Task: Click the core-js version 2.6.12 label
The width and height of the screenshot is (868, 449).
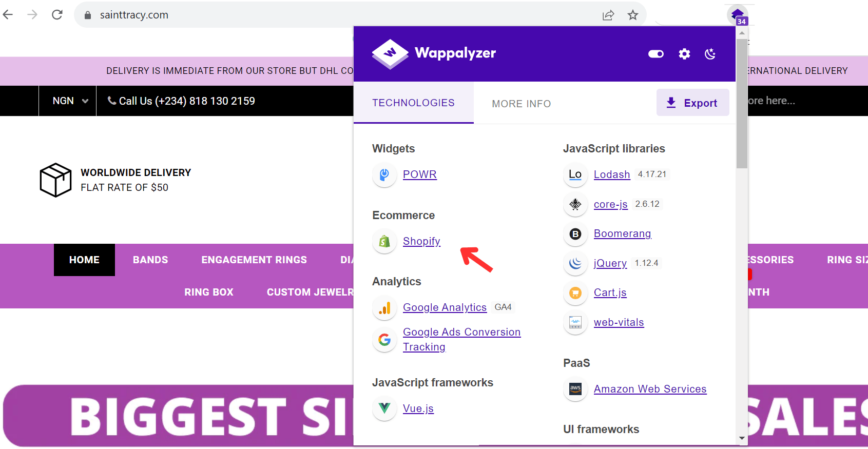Action: [x=647, y=204]
